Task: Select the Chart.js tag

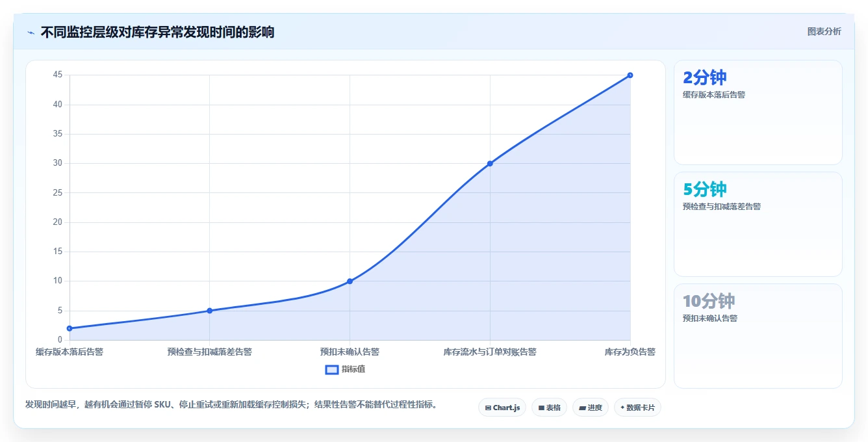Action: click(502, 408)
